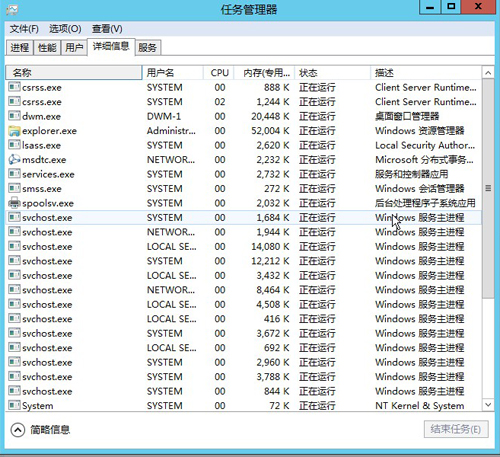The image size is (500, 457).
Task: Click the 简略信息 label link
Action: [50, 430]
